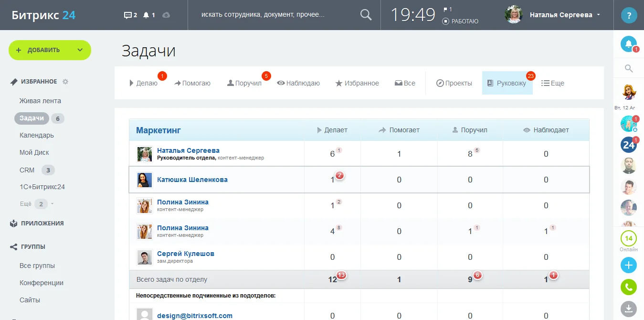Toggle the Работаю work status
The height and width of the screenshot is (320, 644).
(x=461, y=21)
